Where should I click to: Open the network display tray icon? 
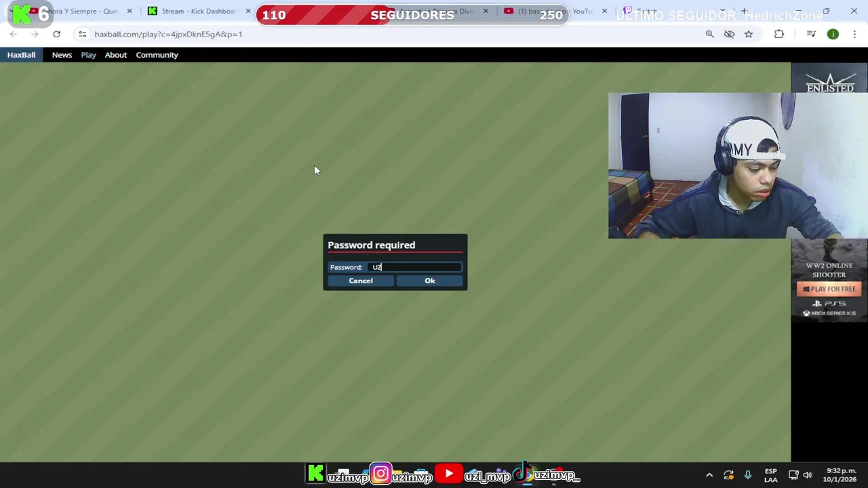click(793, 475)
